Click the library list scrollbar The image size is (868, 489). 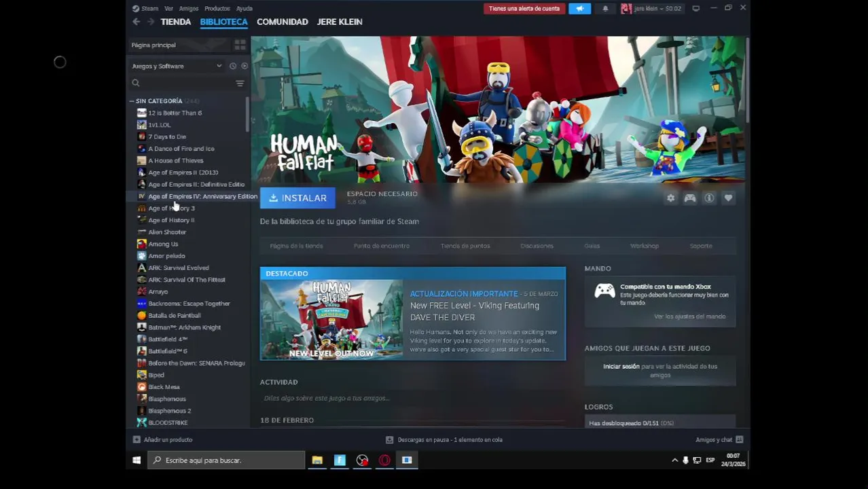point(247,115)
